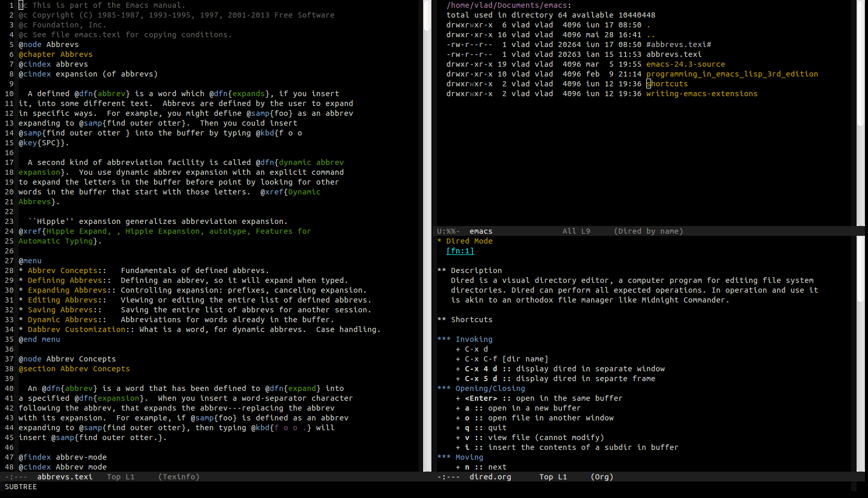This screenshot has width=868, height=498.
Task: Click the abbrevs.texi window scrollbar thumb
Action: pos(427,16)
